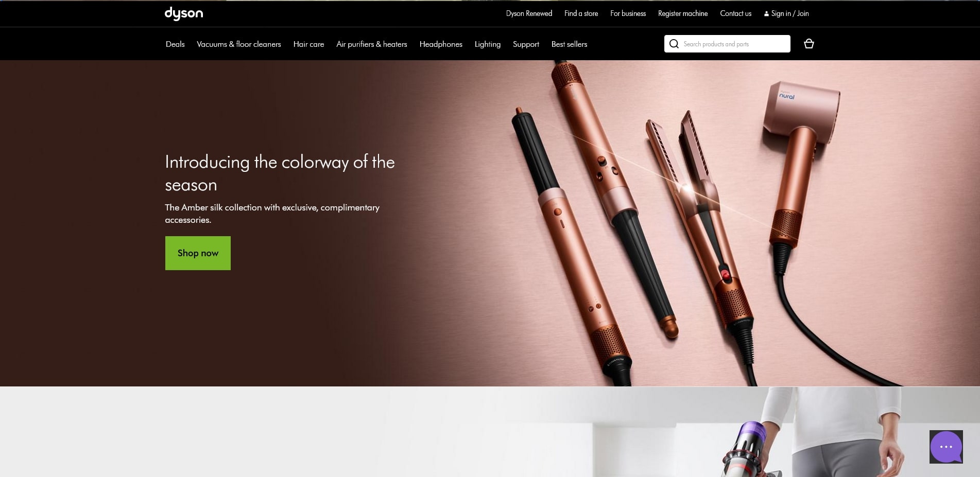
Task: Expand the Hair care menu
Action: point(308,44)
